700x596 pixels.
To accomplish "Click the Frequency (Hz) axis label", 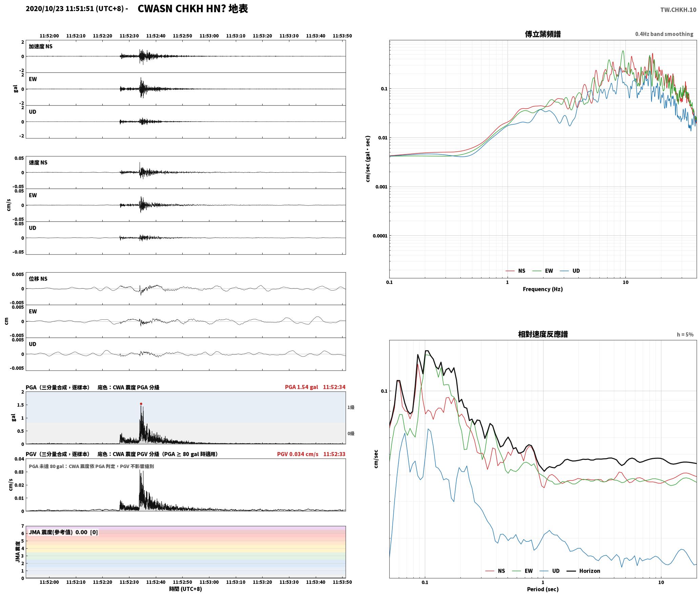I will [543, 289].
